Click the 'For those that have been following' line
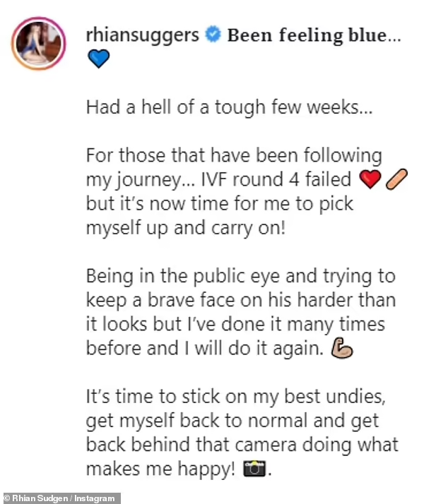 [x=234, y=155]
